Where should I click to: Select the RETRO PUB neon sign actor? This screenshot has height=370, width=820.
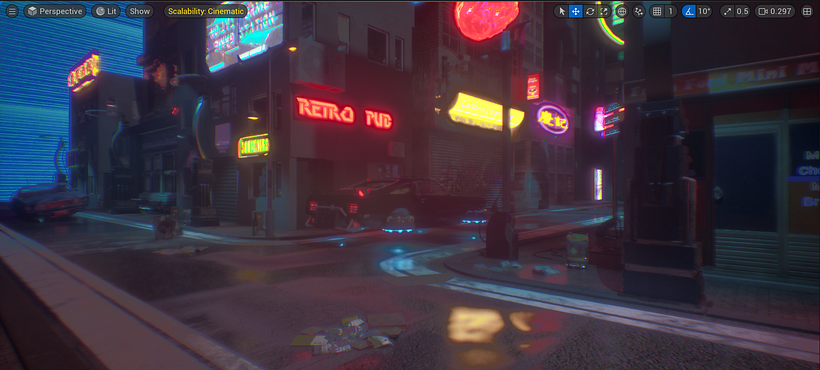pyautogui.click(x=344, y=113)
